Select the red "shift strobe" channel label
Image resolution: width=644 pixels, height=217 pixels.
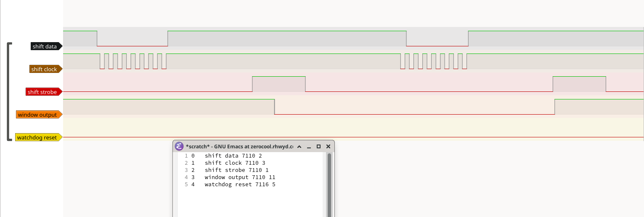pos(42,92)
